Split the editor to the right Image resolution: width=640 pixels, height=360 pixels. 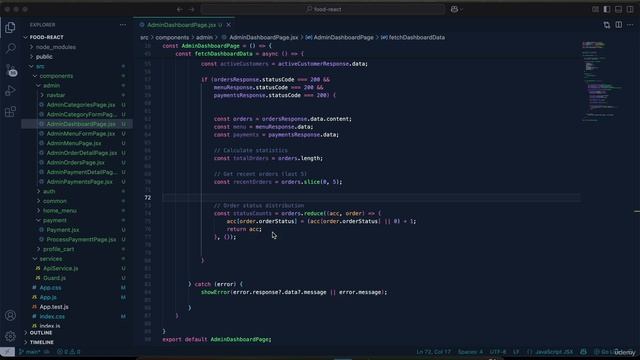pyautogui.click(x=619, y=25)
